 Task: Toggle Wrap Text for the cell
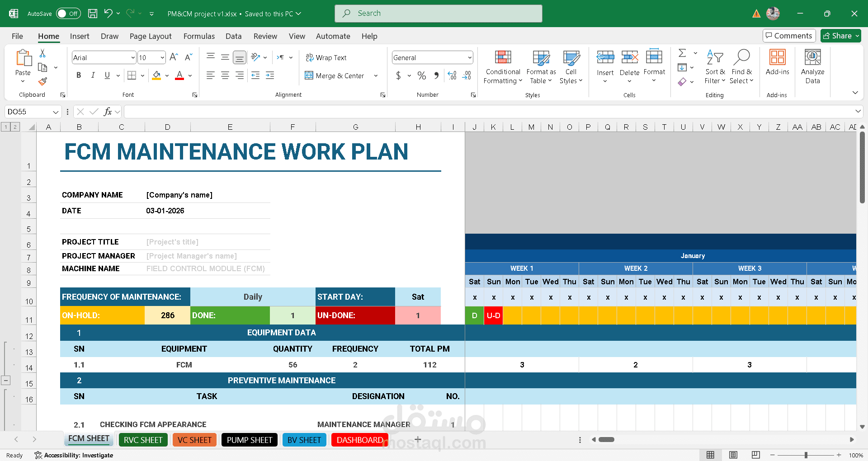point(326,57)
